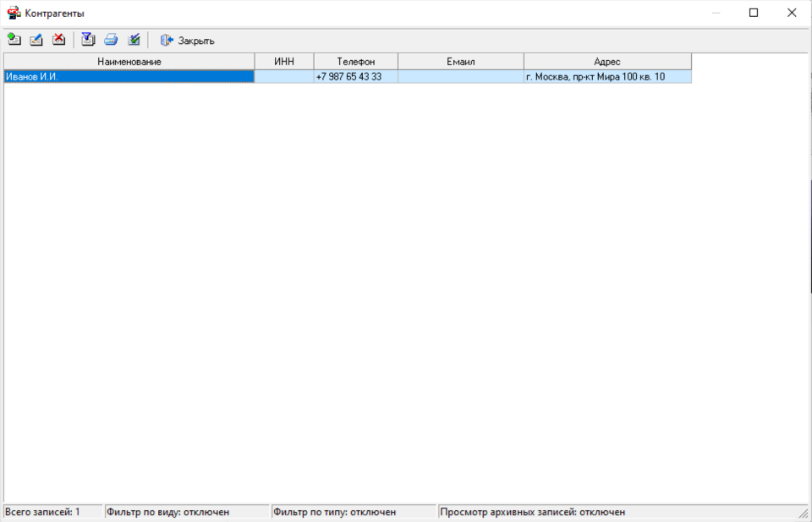Click the empty ИНН cell of Иванов И.И.
The image size is (812, 522).
coord(284,77)
